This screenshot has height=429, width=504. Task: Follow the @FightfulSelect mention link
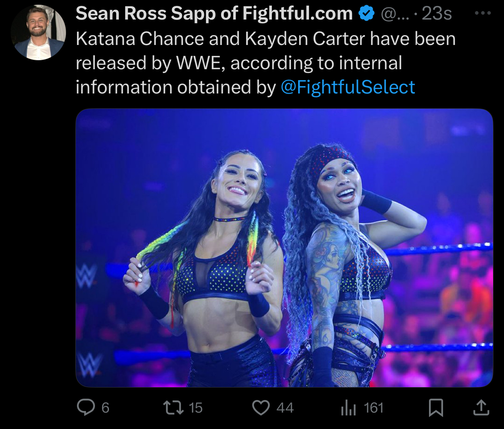(x=348, y=87)
